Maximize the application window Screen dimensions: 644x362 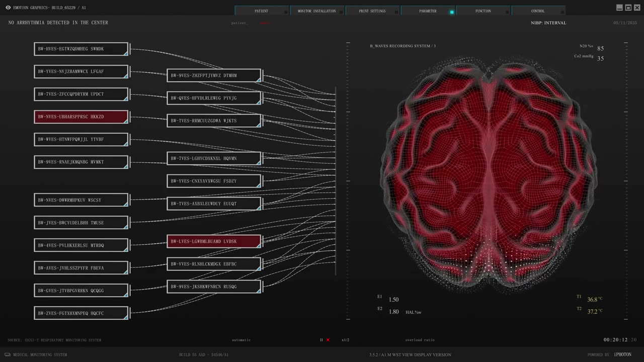pos(628,8)
